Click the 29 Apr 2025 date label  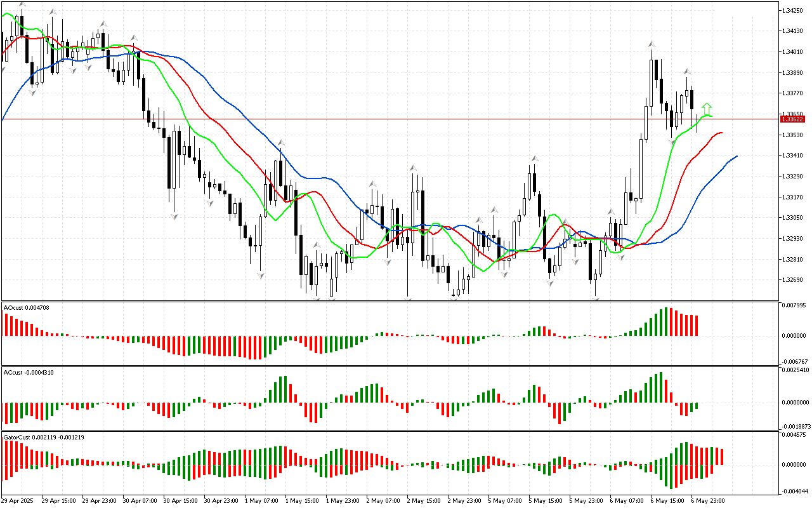coord(20,500)
